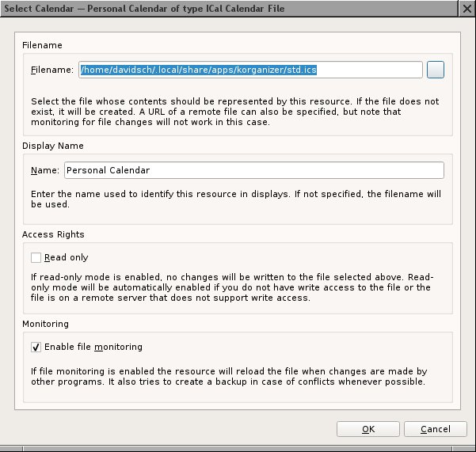Click the 'Filename:' field label
476x452 pixels.
52,70
